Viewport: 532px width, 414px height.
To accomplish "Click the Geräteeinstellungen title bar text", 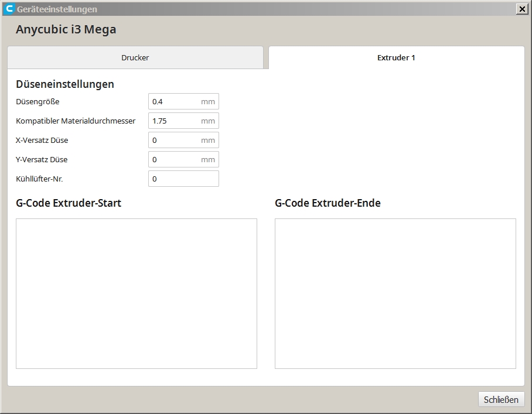I will [x=57, y=9].
